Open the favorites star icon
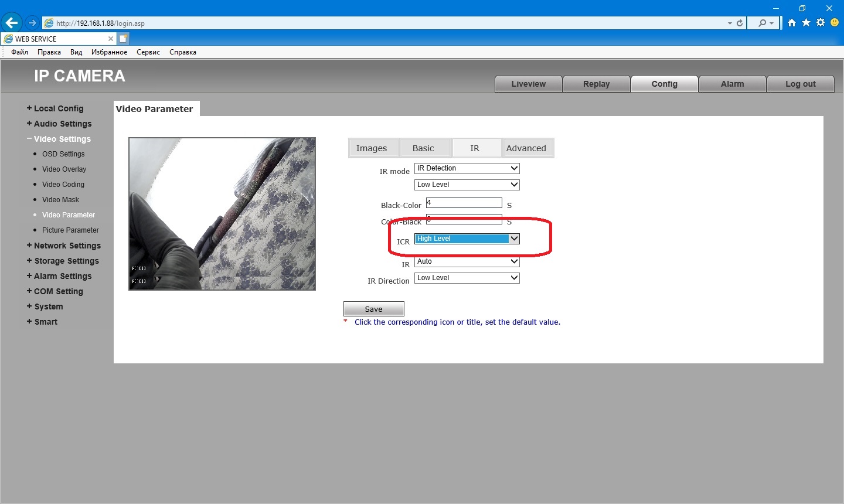This screenshot has width=844, height=504. 806,23
